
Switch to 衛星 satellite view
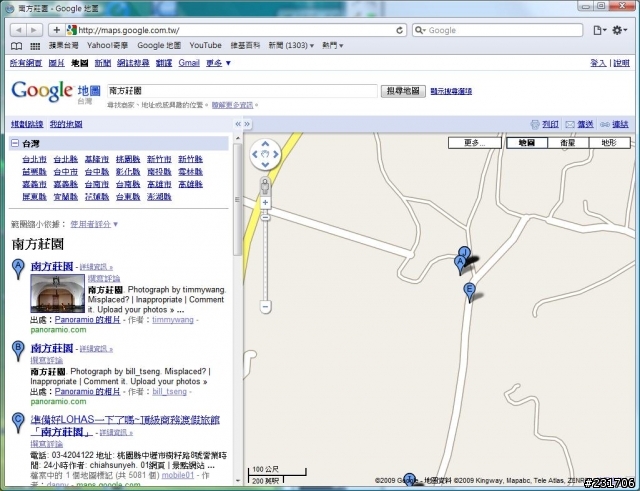[568, 143]
